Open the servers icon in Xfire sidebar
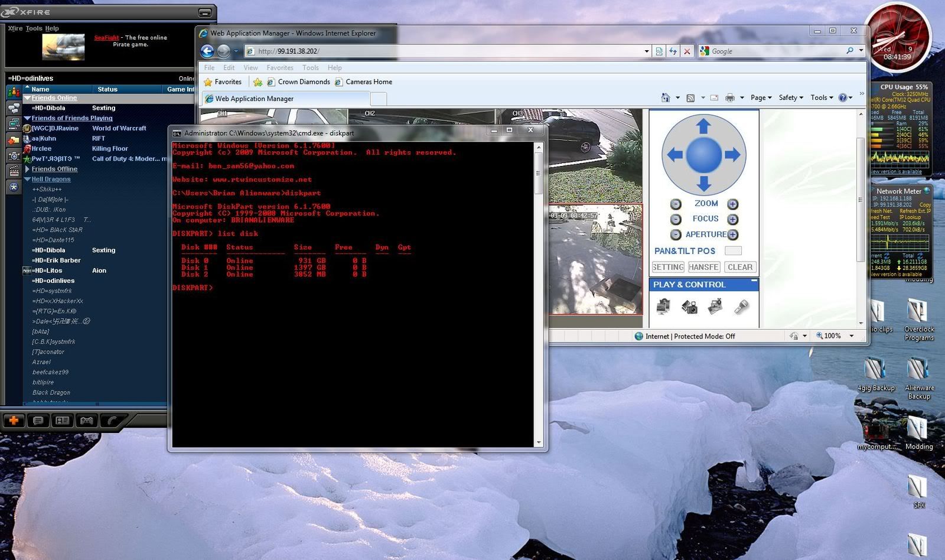The height and width of the screenshot is (560, 945). [x=14, y=124]
